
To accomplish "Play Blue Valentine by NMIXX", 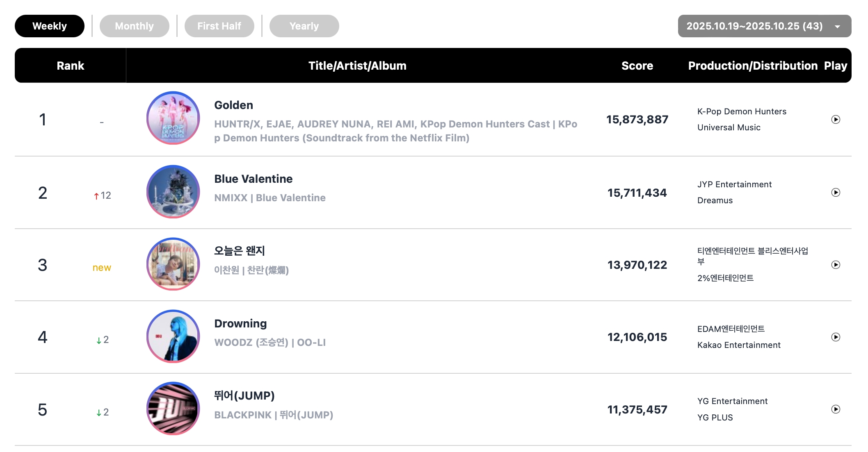I will (835, 193).
